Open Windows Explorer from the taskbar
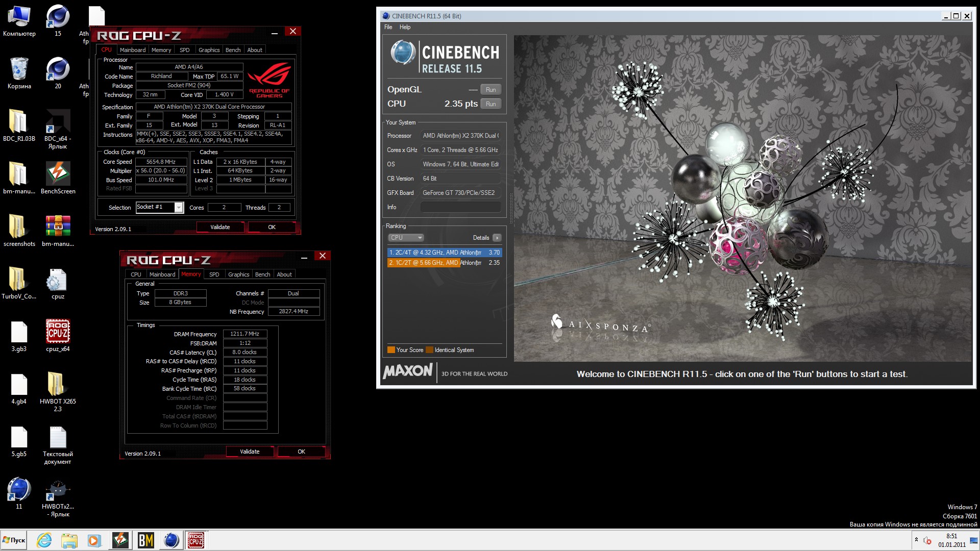The height and width of the screenshot is (551, 980). coord(69,540)
